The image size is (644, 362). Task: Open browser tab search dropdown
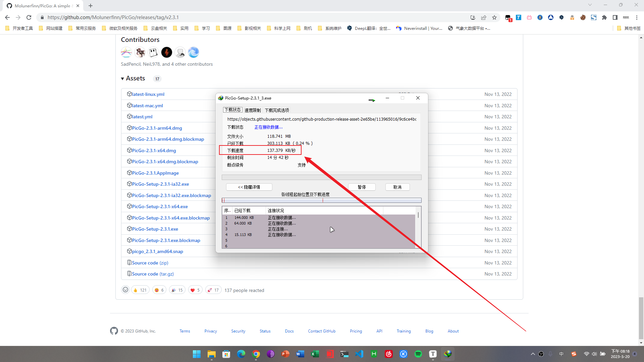tap(590, 5)
